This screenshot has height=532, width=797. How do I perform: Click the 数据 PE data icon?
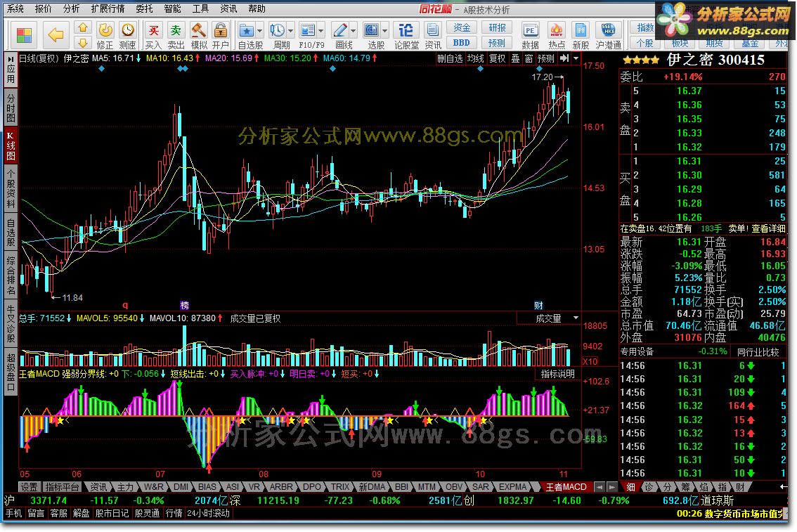pos(530,36)
